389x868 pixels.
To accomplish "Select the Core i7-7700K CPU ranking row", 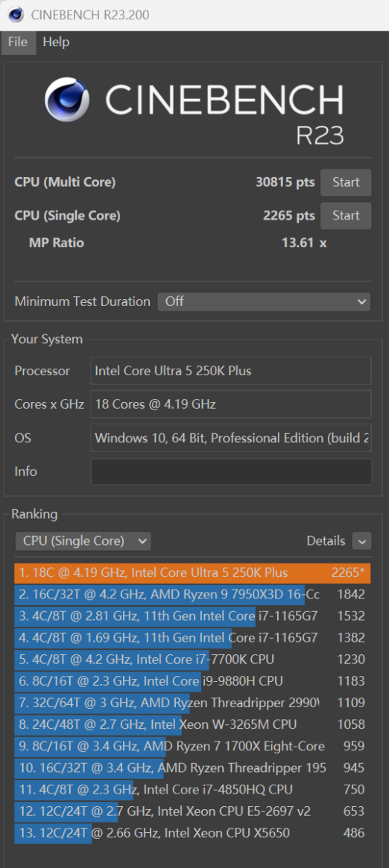I will click(192, 660).
